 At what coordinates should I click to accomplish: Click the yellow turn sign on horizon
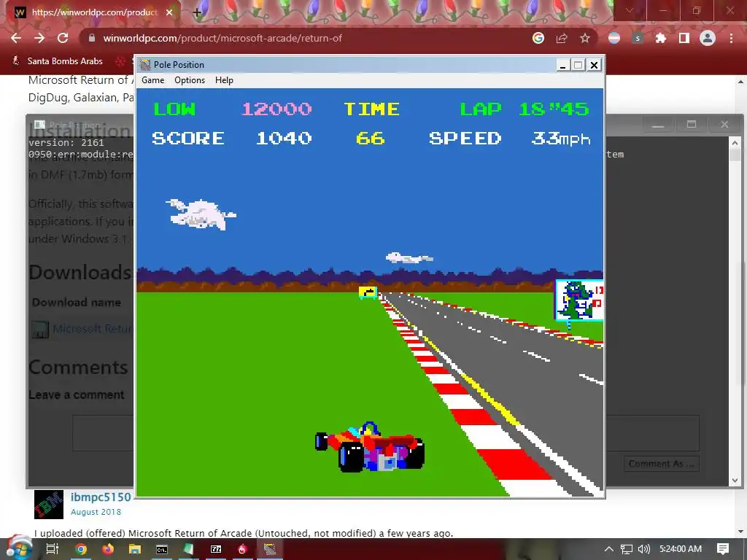(368, 292)
